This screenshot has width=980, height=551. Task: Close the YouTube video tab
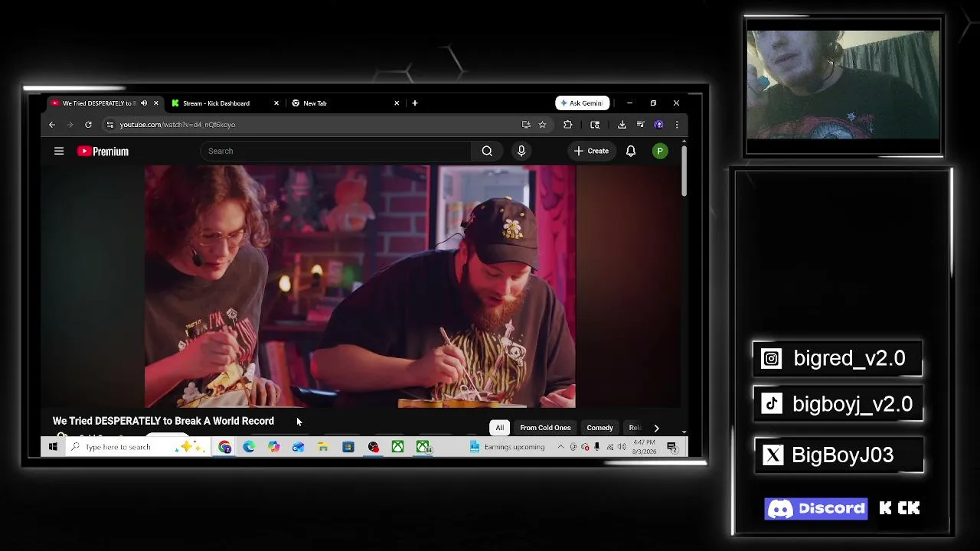155,103
